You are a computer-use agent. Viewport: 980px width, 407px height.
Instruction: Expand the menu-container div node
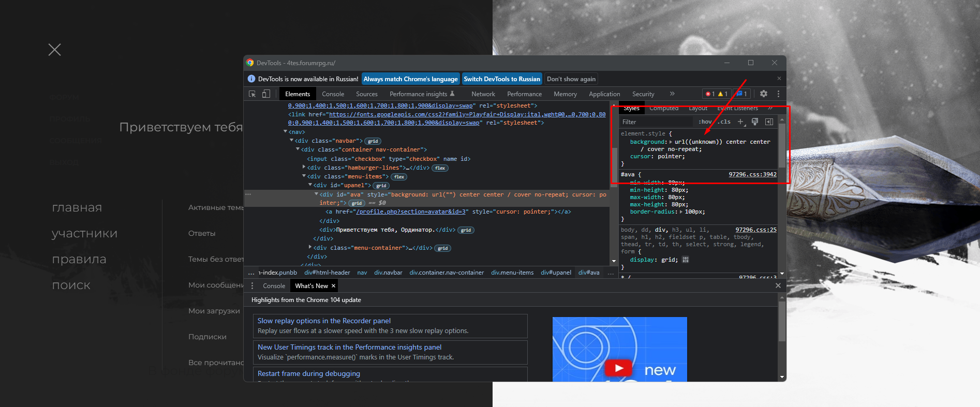point(310,247)
